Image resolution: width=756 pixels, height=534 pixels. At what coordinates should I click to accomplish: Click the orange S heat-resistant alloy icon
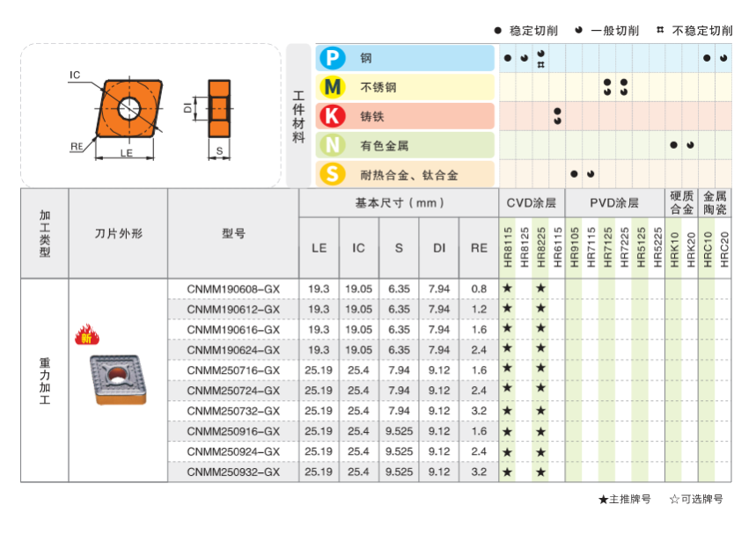coord(333,174)
